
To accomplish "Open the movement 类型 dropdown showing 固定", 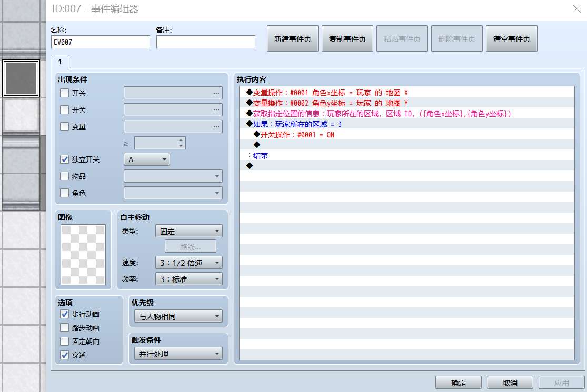I will [x=188, y=231].
